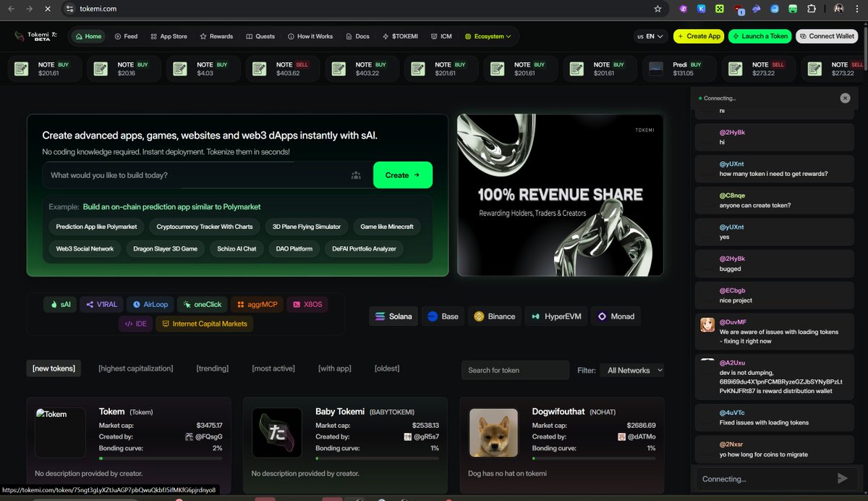Expand the Ecosystem menu

point(488,36)
